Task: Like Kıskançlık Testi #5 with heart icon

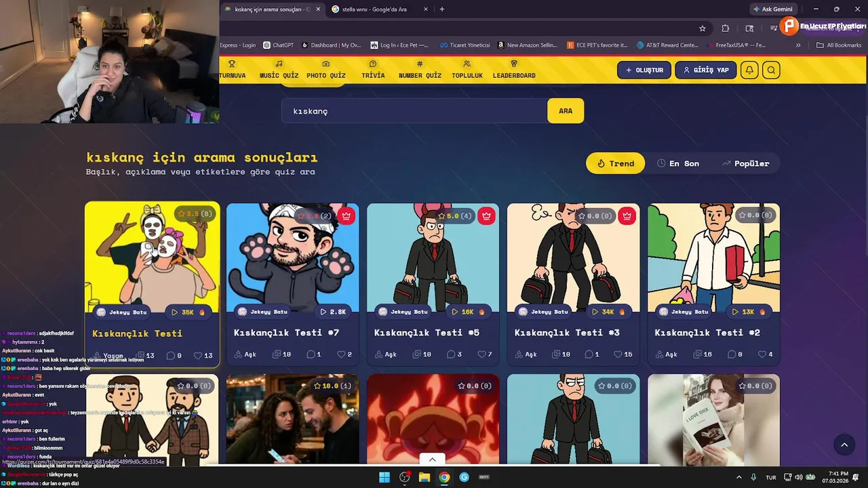Action: coord(481,354)
